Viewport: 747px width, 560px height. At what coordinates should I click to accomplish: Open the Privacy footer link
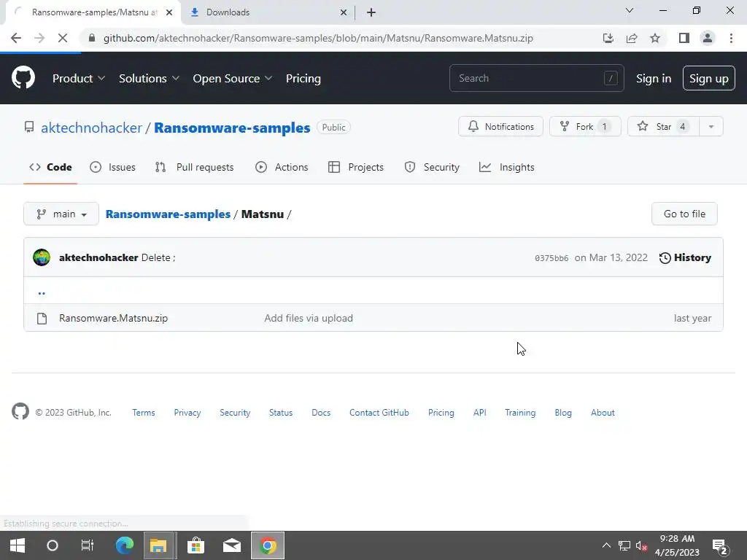pyautogui.click(x=187, y=413)
